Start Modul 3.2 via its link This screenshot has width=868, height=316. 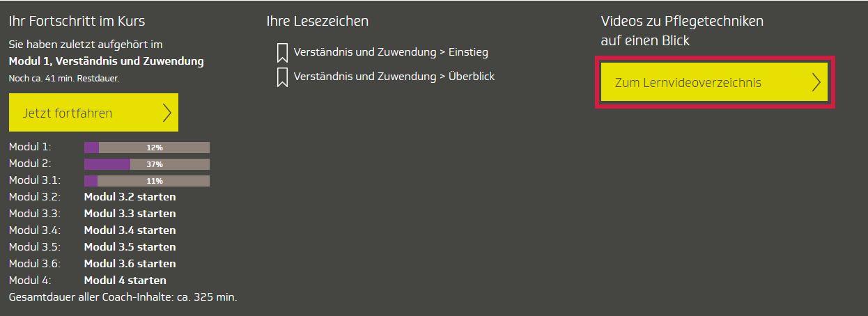(130, 197)
